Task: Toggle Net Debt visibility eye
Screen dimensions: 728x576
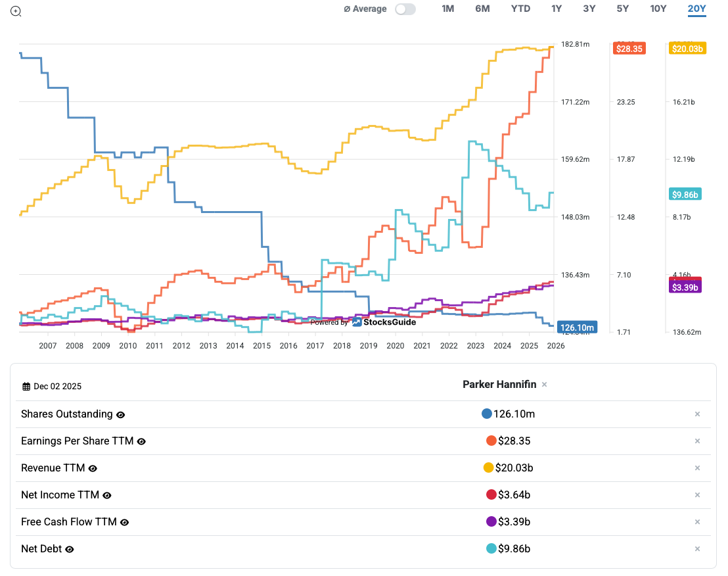Action: coord(70,550)
